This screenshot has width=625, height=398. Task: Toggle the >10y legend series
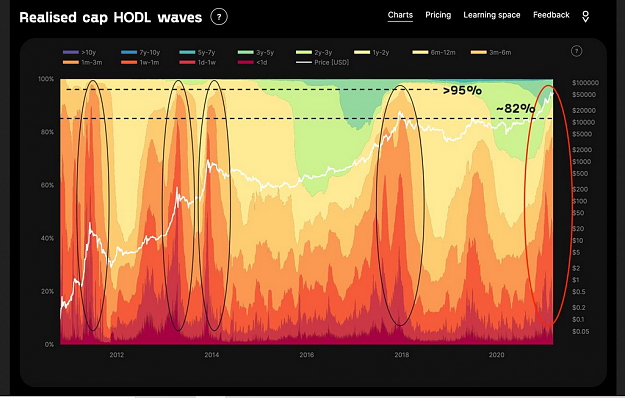tap(79, 52)
